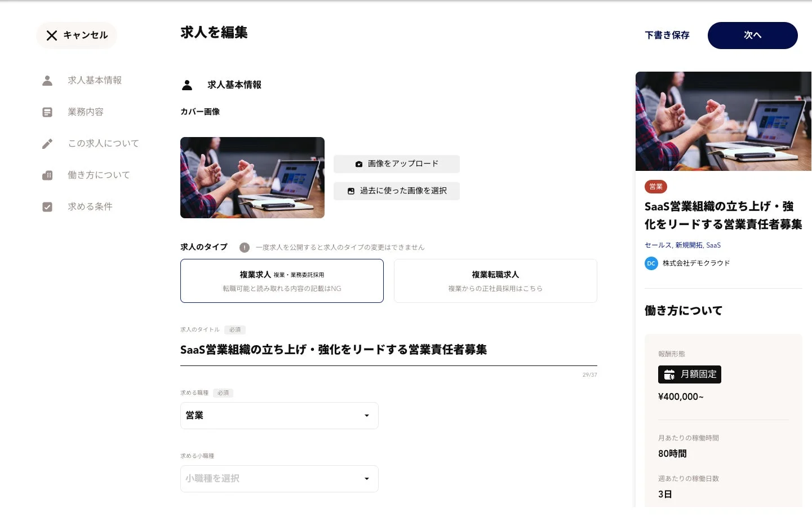This screenshot has width=812, height=529.
Task: Click the person icon beside 求人基本情報 in sidebar
Action: coord(47,81)
